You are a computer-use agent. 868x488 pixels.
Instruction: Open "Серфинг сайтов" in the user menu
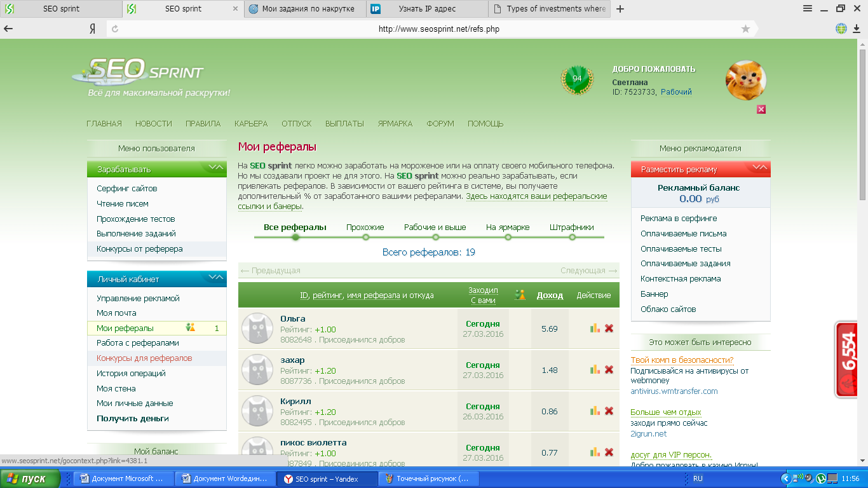(127, 189)
